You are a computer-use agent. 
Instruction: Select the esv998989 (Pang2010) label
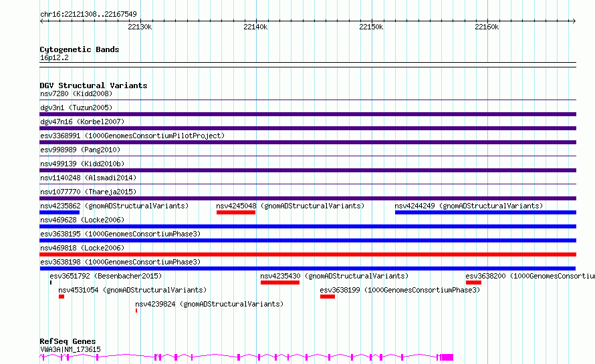[x=80, y=150]
